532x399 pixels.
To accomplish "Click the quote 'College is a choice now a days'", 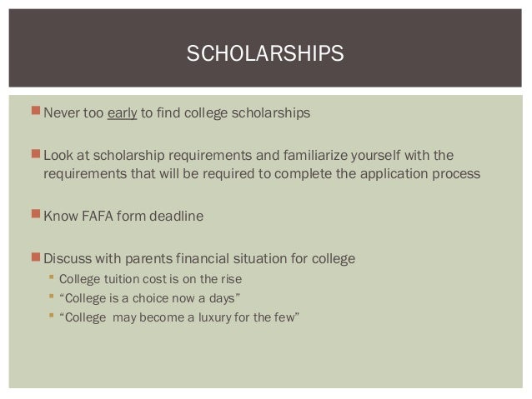I will [150, 297].
